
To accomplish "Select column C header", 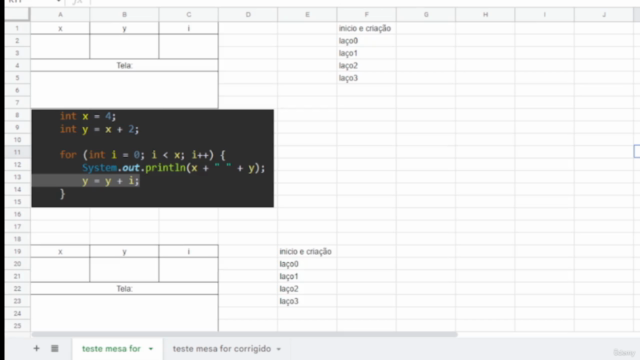I will point(189,15).
